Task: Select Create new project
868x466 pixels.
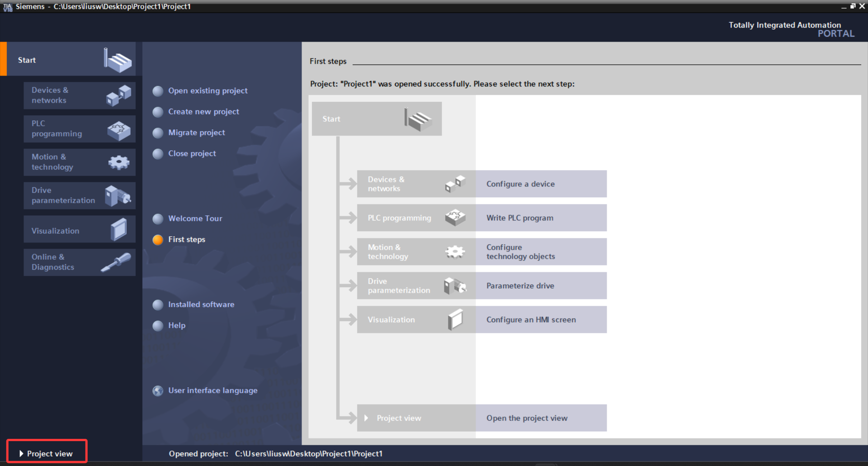Action: pos(203,111)
